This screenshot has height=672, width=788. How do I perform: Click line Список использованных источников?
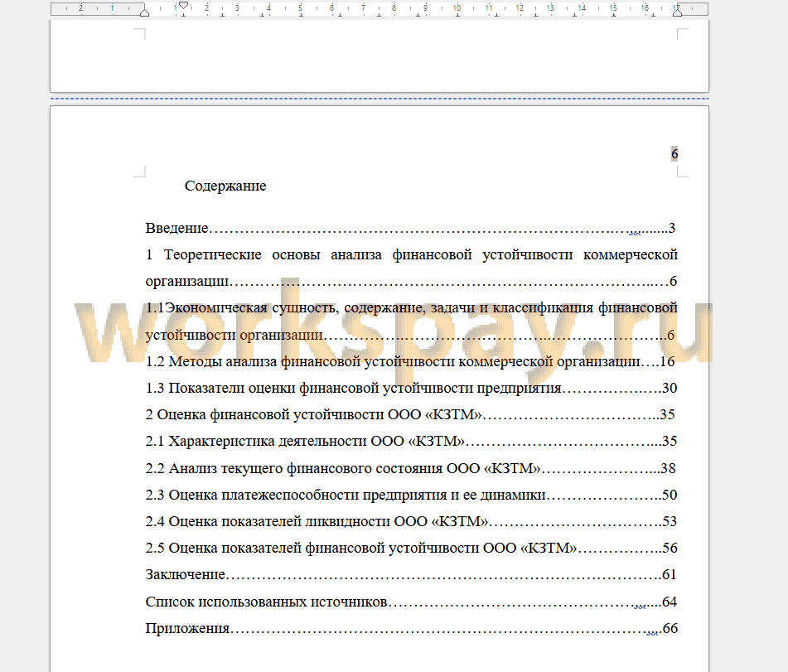[411, 602]
